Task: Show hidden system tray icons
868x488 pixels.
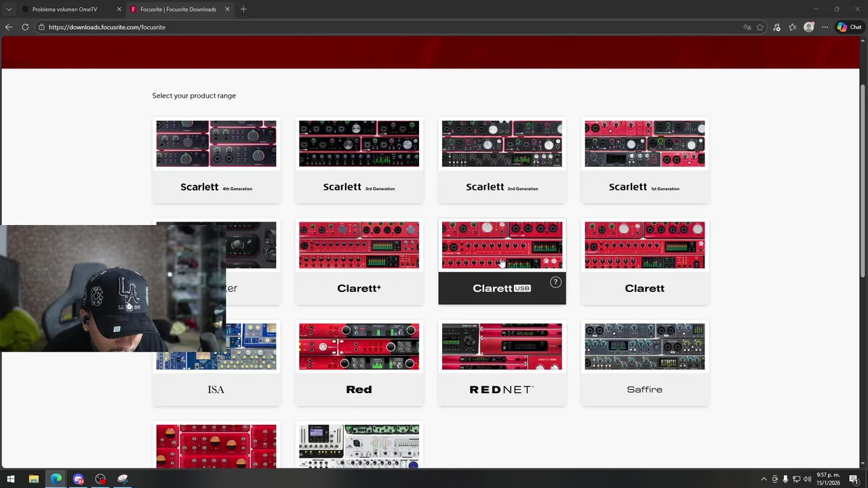Action: point(764,479)
